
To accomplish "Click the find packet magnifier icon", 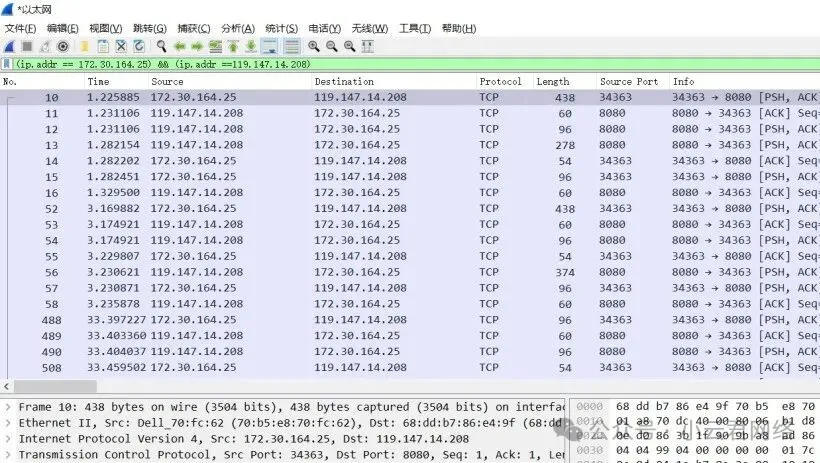I will [x=161, y=46].
